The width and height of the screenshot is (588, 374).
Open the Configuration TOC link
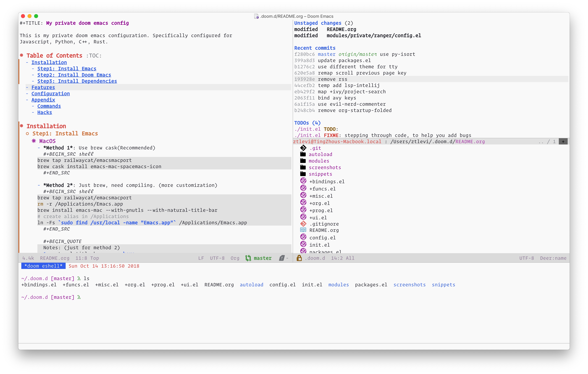tap(51, 94)
